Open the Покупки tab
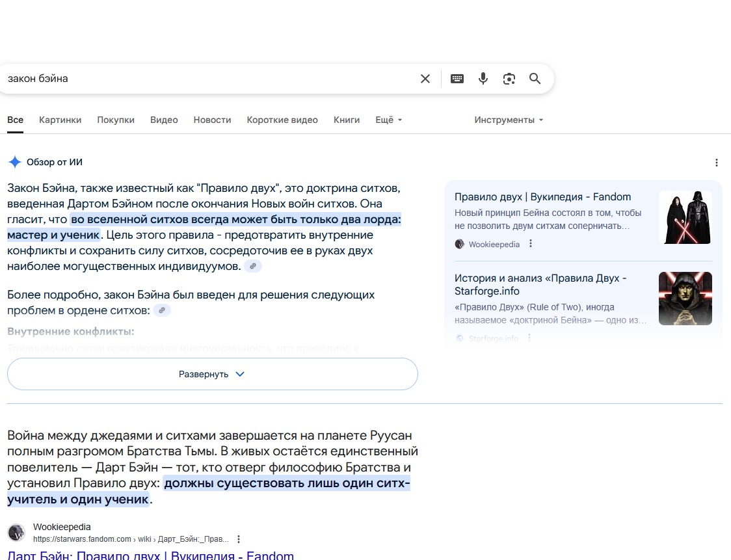 click(116, 120)
